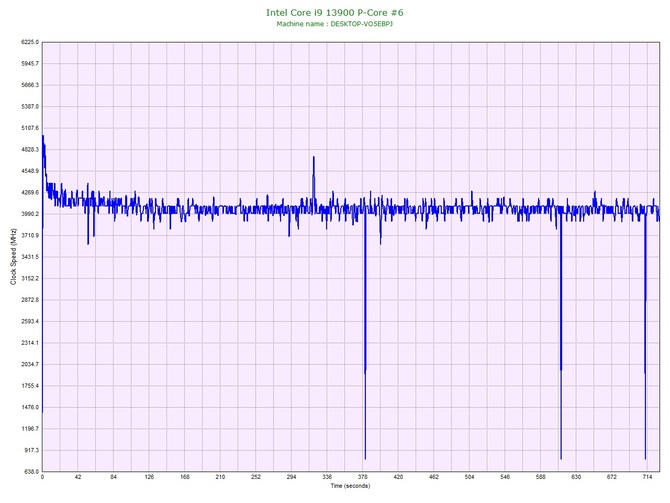Click the 126 tick on the time axis
Image resolution: width=670 pixels, height=503 pixels.
[149, 477]
